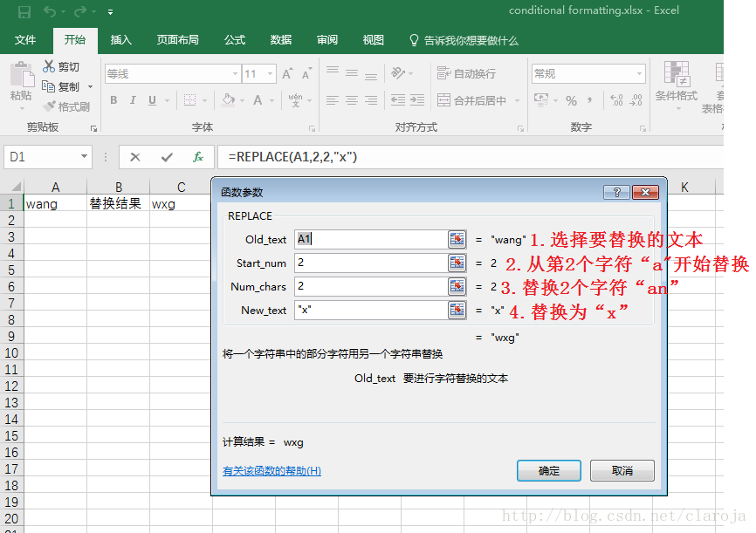The image size is (756, 533).
Task: Click the Start_num input field
Action: pyautogui.click(x=371, y=263)
